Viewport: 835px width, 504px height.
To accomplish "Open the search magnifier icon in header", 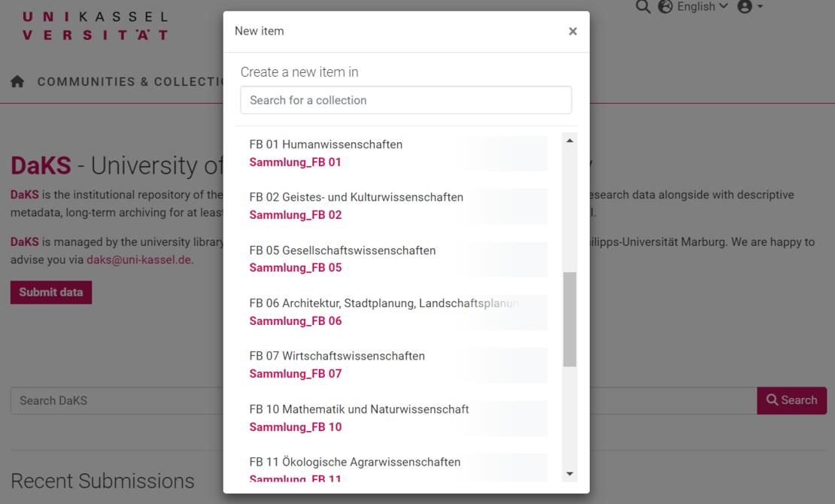I will (x=642, y=7).
